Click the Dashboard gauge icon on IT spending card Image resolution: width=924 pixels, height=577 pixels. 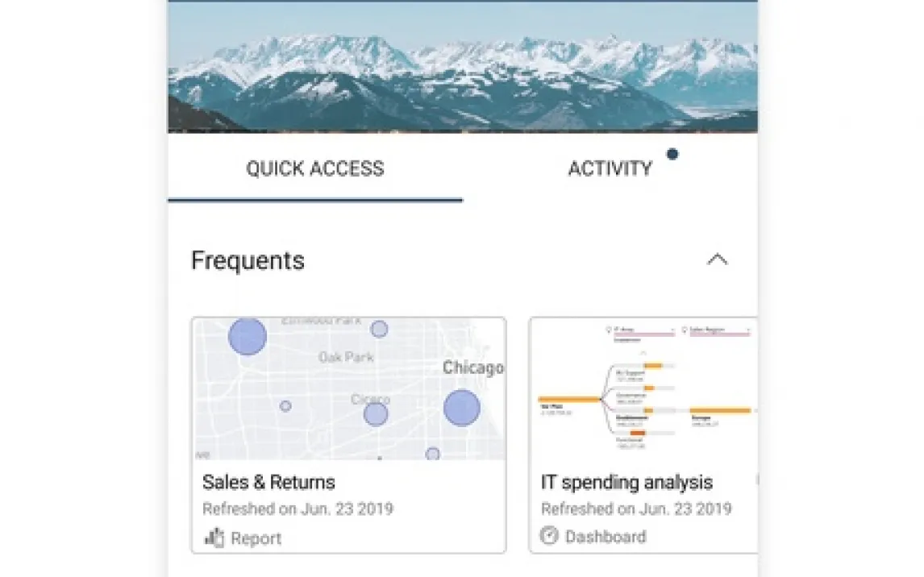click(549, 536)
